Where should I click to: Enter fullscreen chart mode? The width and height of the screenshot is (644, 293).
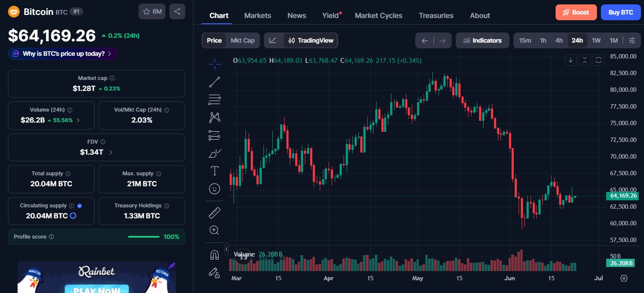click(x=598, y=60)
